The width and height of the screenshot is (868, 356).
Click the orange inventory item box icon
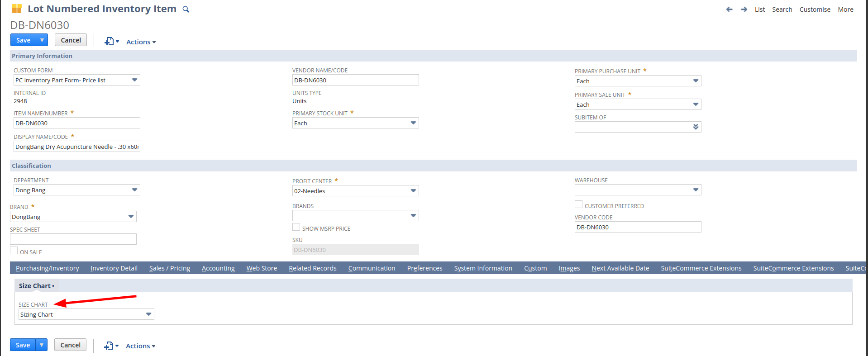click(17, 9)
